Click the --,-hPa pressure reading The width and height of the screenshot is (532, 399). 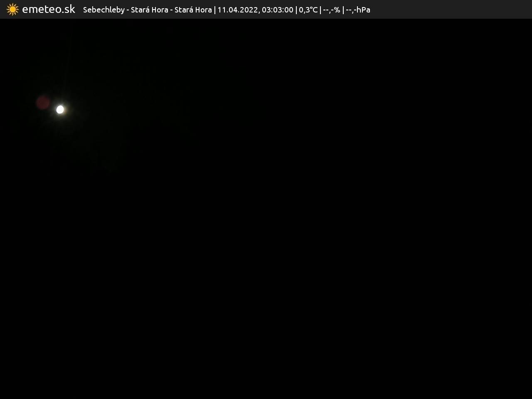click(358, 10)
